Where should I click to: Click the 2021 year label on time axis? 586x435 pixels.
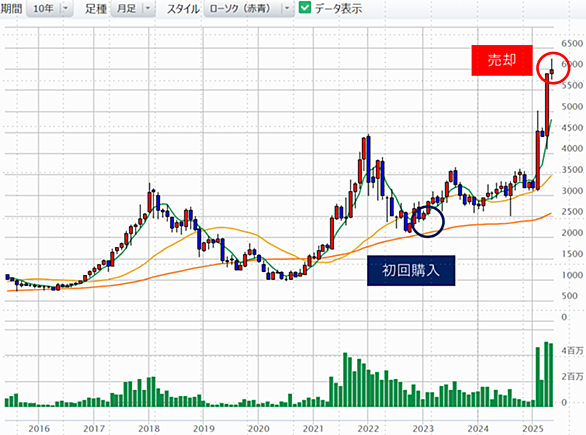point(313,428)
